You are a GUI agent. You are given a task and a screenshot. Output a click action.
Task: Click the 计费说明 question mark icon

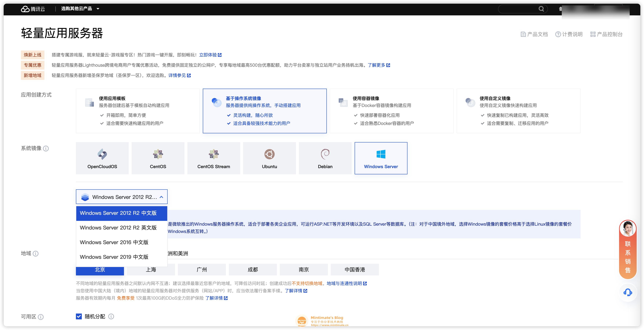pos(558,34)
